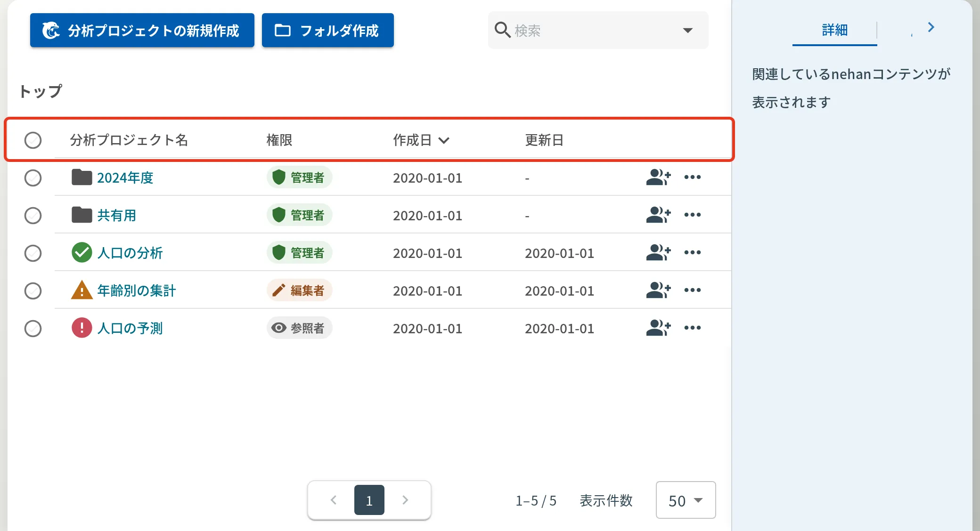This screenshot has height=531, width=980.
Task: Select page 1 in pagination
Action: [369, 500]
